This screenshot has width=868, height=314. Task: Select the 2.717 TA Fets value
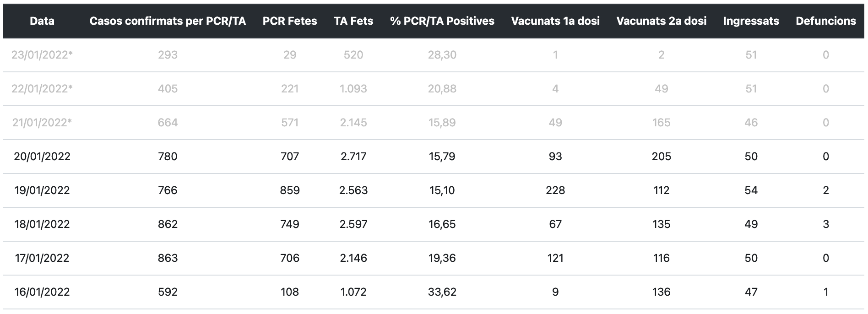coord(353,157)
